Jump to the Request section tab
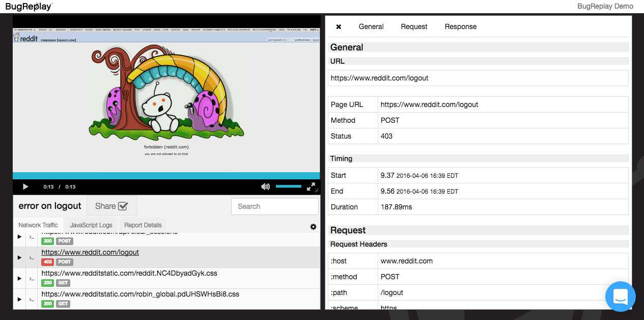The height and width of the screenshot is (320, 644). [414, 26]
